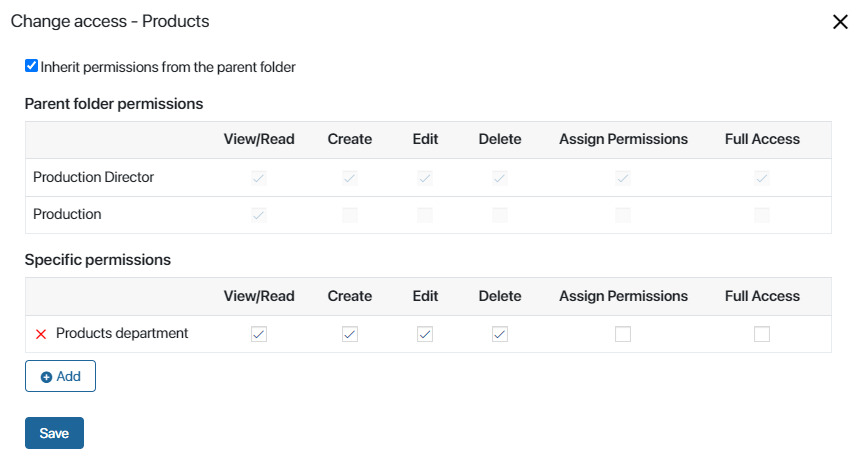Click Production row's Delete checkbox
This screenshot has width=859, height=456.
pos(500,215)
